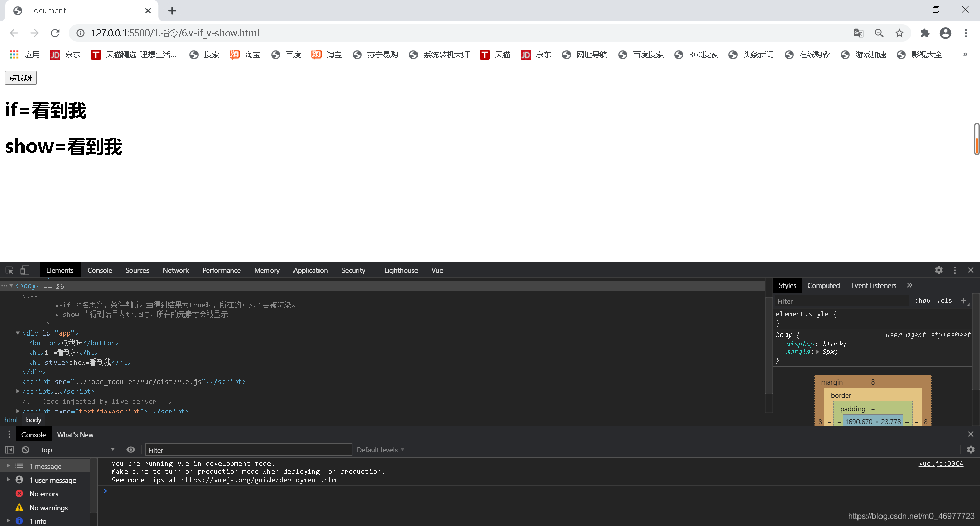Expand the margin shorthand property triangle
This screenshot has width=980, height=526.
[x=818, y=352]
